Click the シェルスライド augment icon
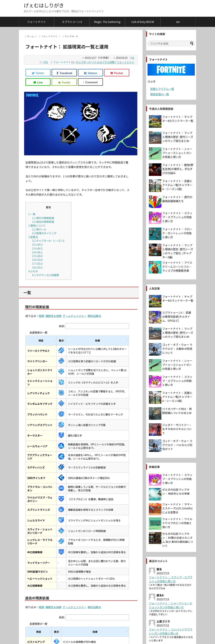215x644 pixels. point(61,520)
